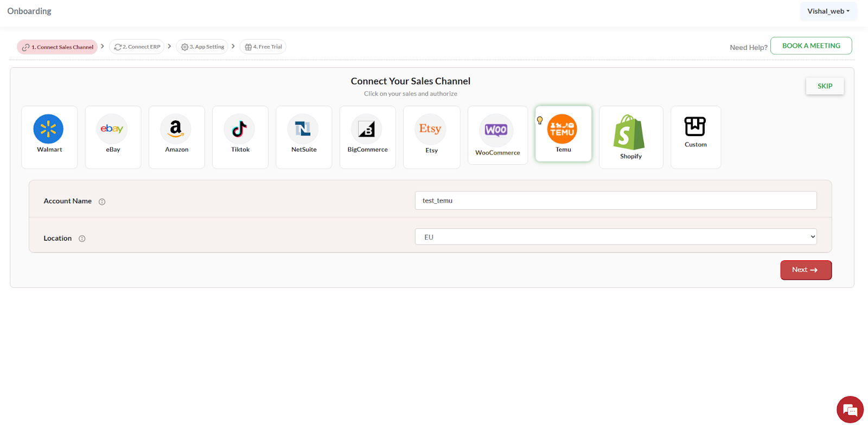Select the Custom channel box icon
Viewport: 868px width, 425px height.
[695, 126]
